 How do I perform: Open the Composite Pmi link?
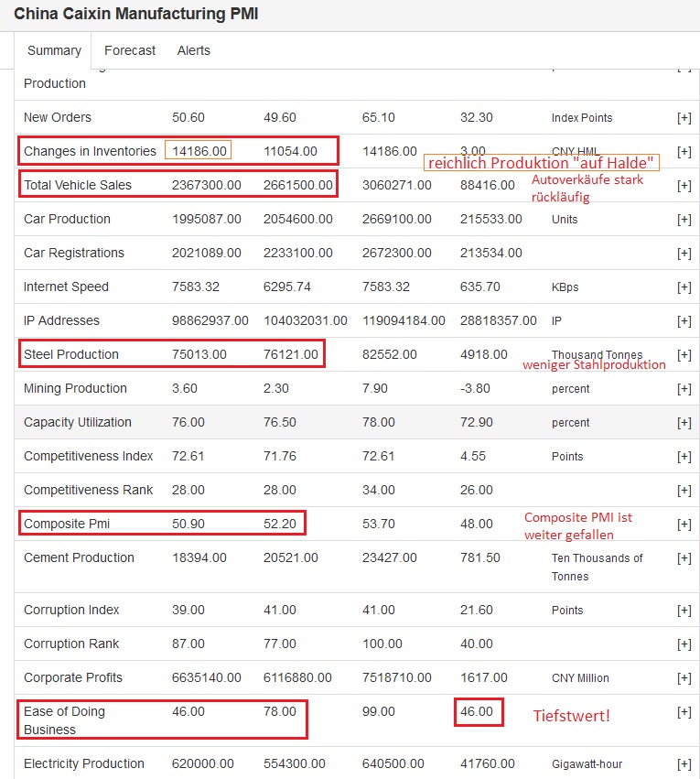click(x=67, y=524)
